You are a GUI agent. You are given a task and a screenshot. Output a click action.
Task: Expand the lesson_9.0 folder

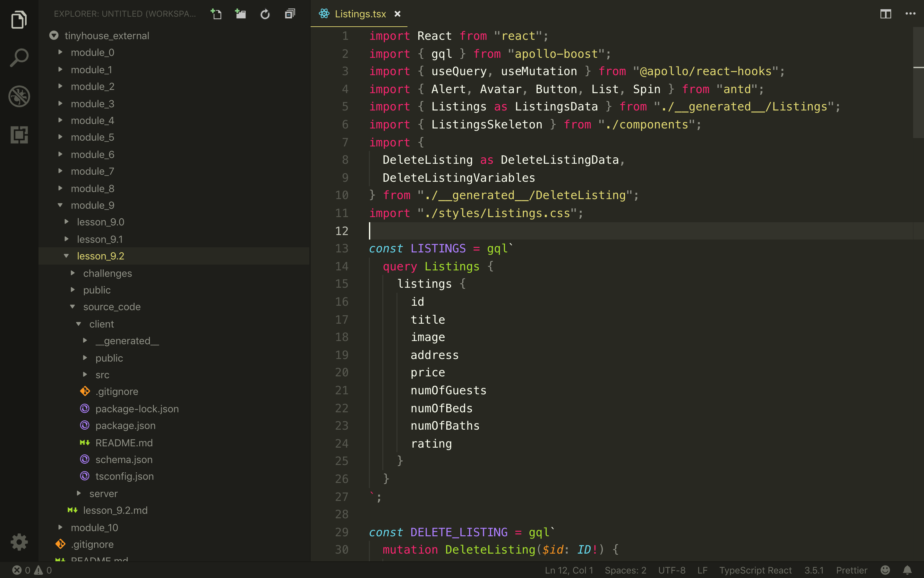tap(100, 222)
